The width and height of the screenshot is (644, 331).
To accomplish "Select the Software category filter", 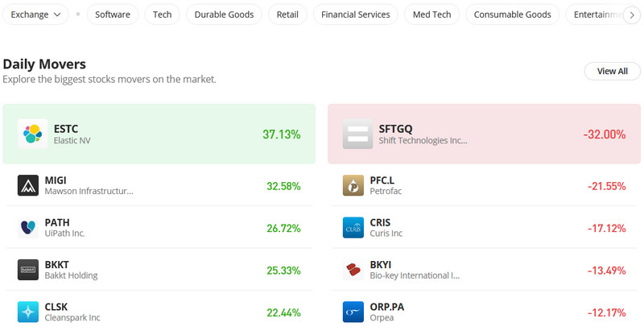I will point(113,14).
